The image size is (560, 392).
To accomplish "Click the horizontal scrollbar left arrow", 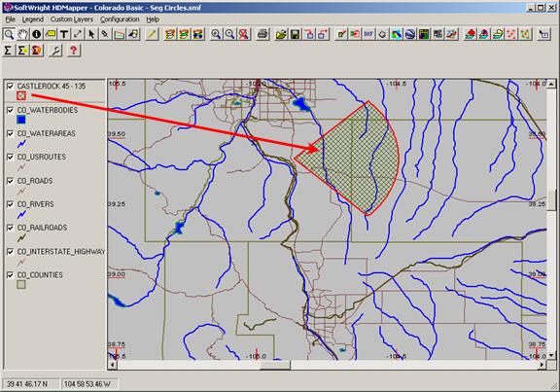I will click(x=112, y=365).
